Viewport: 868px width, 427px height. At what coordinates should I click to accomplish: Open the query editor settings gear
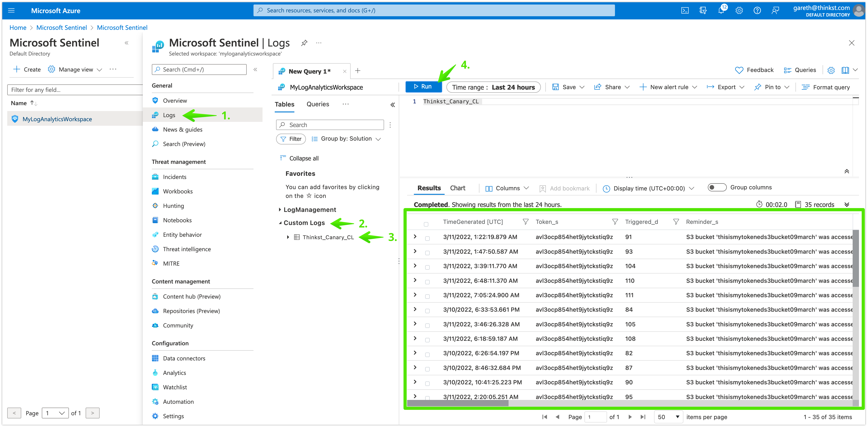[831, 70]
